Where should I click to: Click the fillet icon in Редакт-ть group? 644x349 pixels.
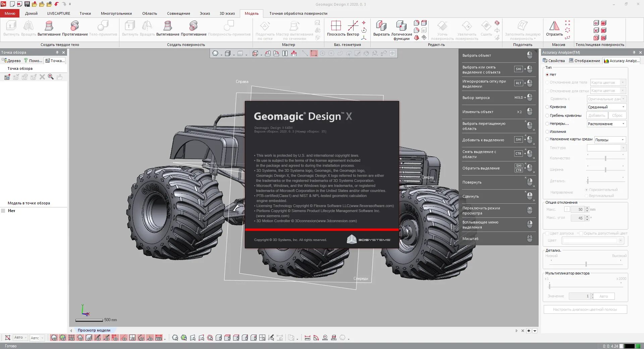(x=417, y=23)
